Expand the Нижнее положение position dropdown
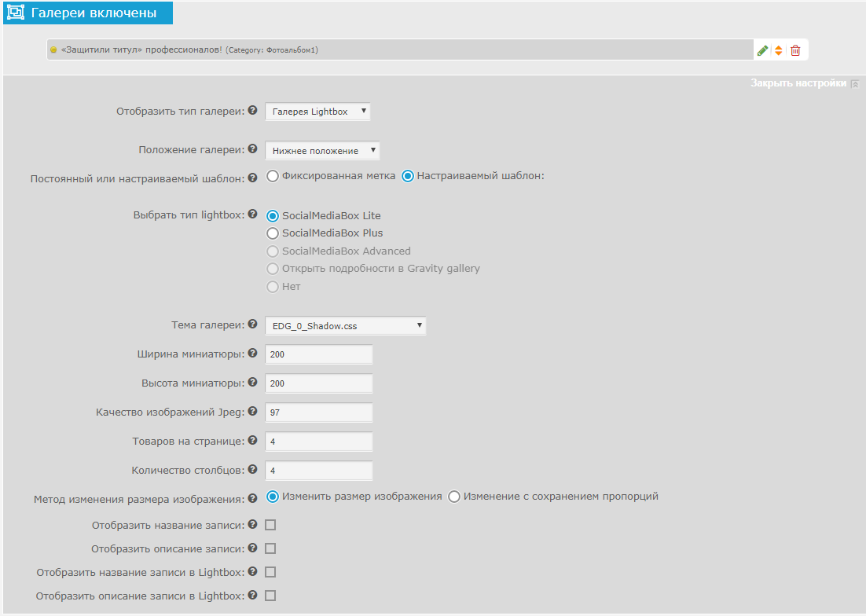This screenshot has width=866, height=616. (x=322, y=150)
